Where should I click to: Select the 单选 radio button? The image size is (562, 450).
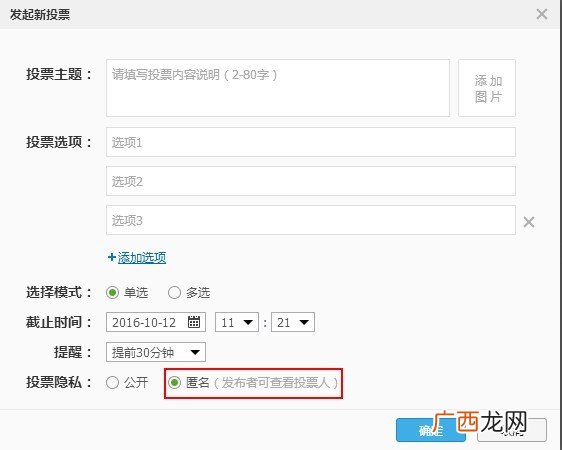(112, 293)
